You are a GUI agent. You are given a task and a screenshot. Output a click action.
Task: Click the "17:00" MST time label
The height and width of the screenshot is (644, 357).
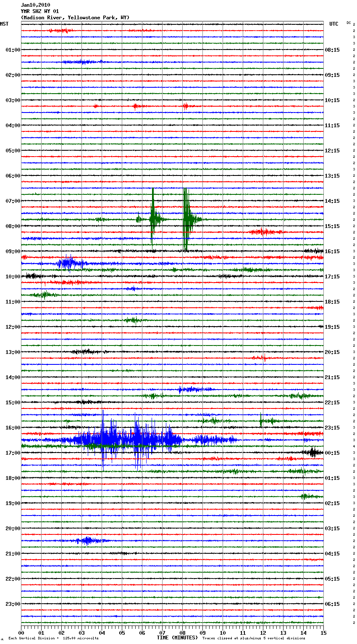click(x=13, y=453)
